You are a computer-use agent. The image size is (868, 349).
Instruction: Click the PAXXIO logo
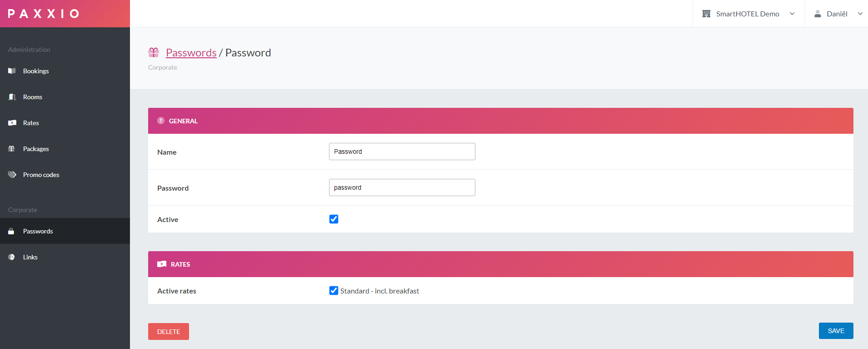coord(44,14)
